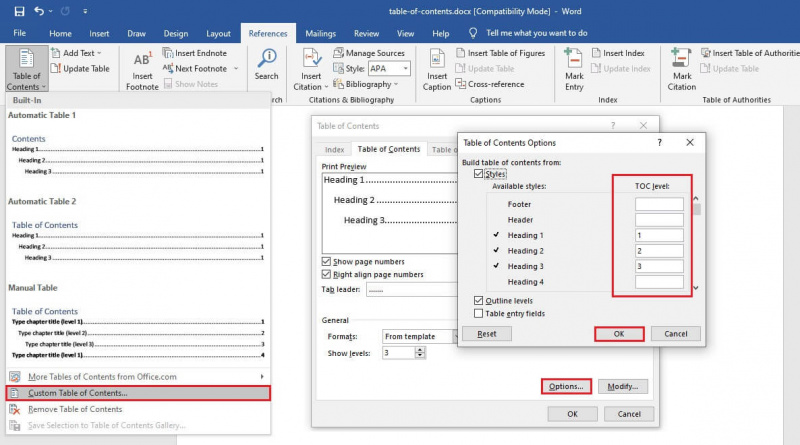This screenshot has width=800, height=445.
Task: Switch to the Mailings ribbon tab
Action: (320, 34)
